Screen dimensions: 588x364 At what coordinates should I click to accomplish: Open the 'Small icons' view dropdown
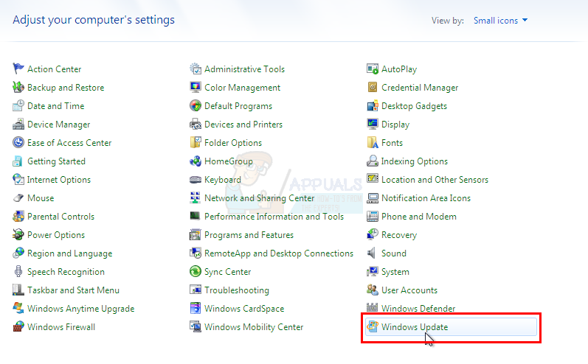pos(500,20)
